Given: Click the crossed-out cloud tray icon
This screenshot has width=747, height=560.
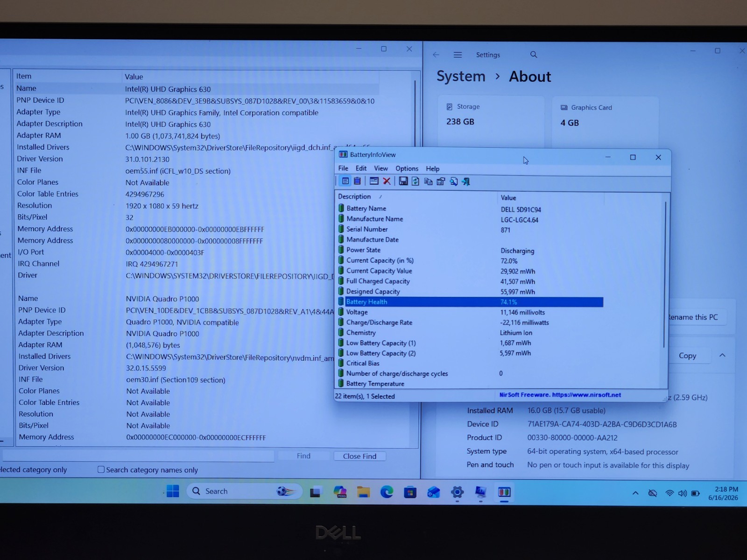Looking at the screenshot, I should click(x=653, y=493).
